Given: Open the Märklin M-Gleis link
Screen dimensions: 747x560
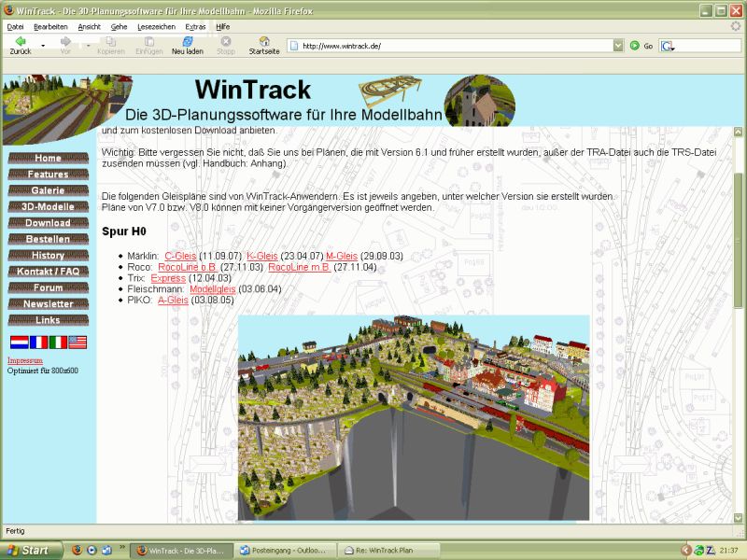Looking at the screenshot, I should tap(342, 256).
